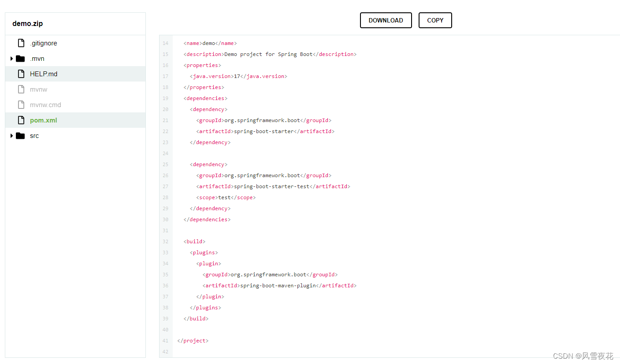Click the COPY button

(435, 20)
